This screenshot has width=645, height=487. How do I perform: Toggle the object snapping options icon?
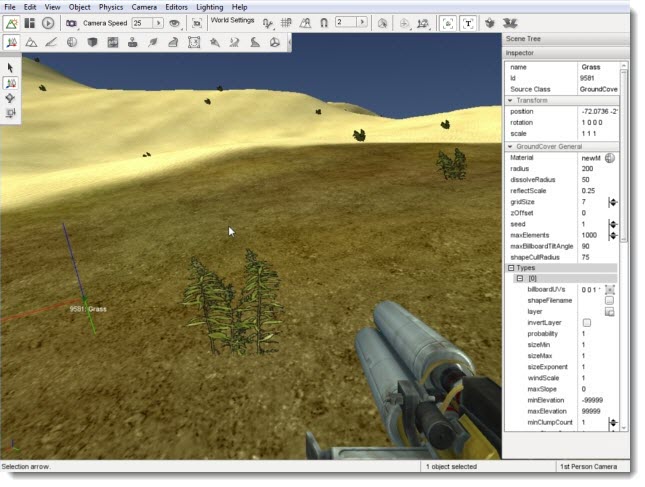(268, 23)
